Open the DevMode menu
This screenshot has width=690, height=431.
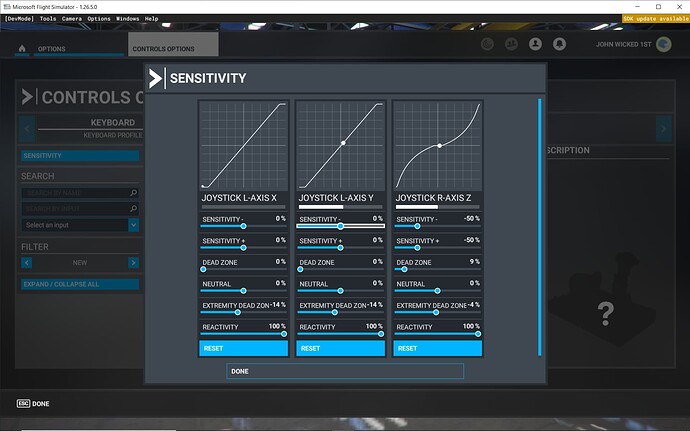[x=19, y=18]
